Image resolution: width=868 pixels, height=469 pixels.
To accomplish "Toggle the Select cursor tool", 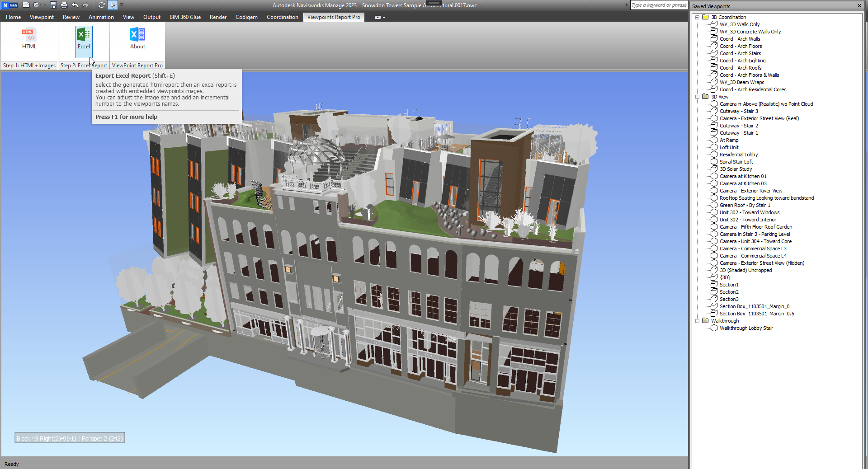I will point(113,5).
